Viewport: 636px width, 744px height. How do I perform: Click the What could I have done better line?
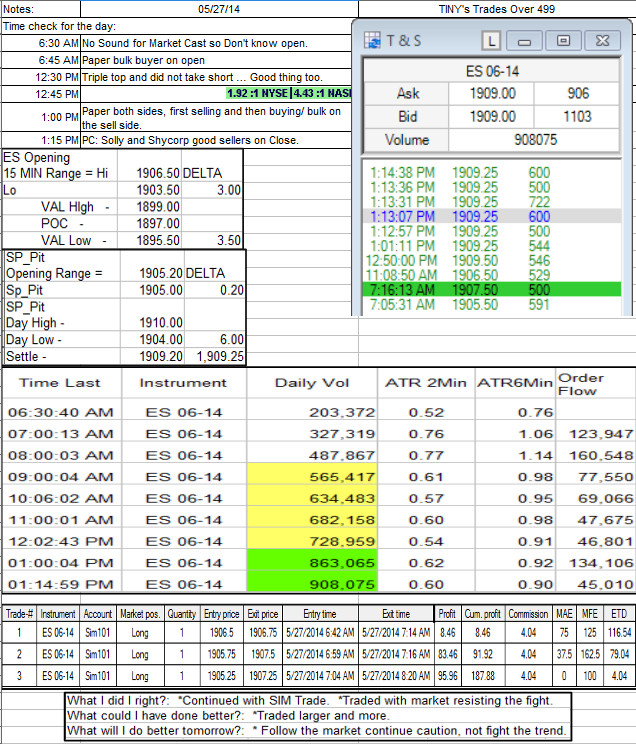click(x=228, y=716)
